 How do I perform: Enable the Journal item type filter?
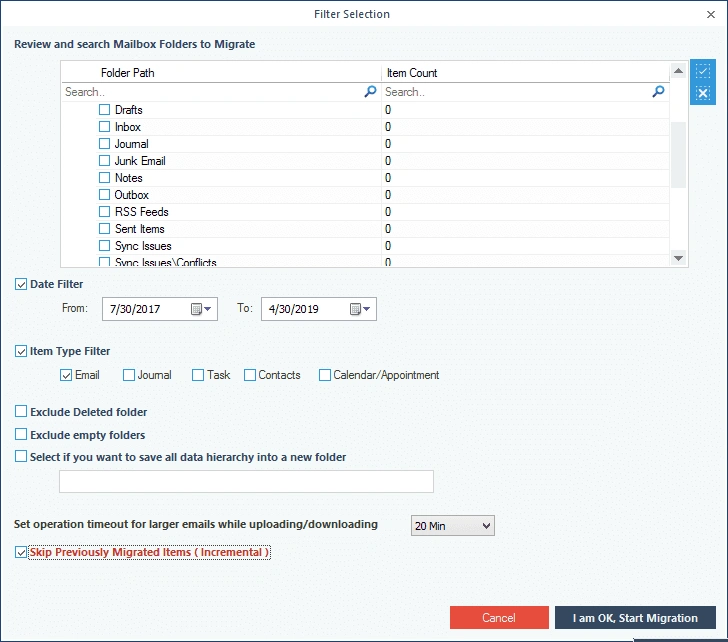[129, 375]
